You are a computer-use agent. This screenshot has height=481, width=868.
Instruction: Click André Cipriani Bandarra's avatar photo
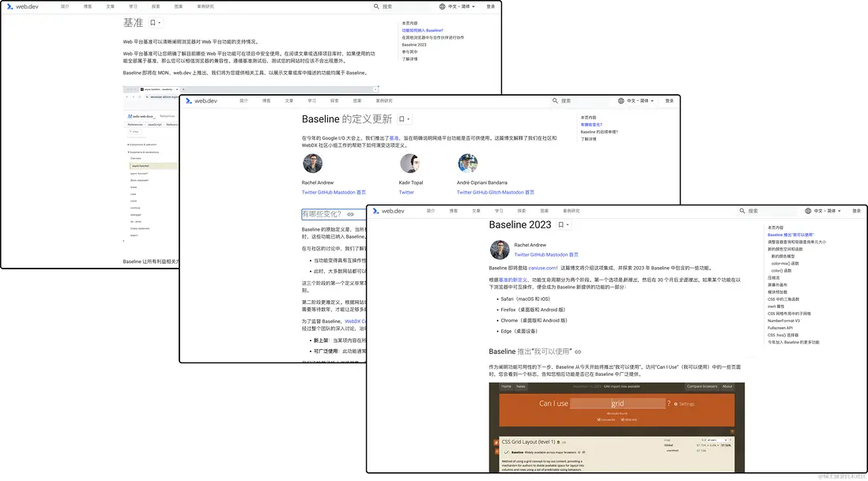pyautogui.click(x=468, y=163)
